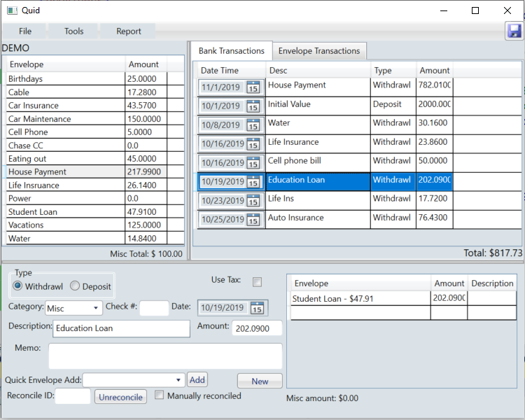The width and height of the screenshot is (525, 420).
Task: Open calendar icon for 10/1/2019 Initial Value
Action: [253, 106]
